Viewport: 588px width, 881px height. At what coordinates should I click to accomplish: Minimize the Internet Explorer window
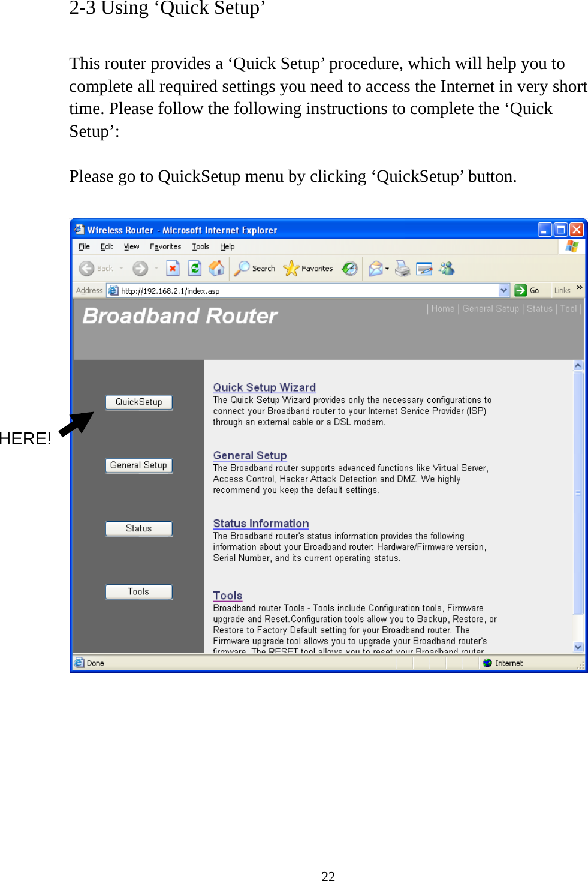click(545, 230)
